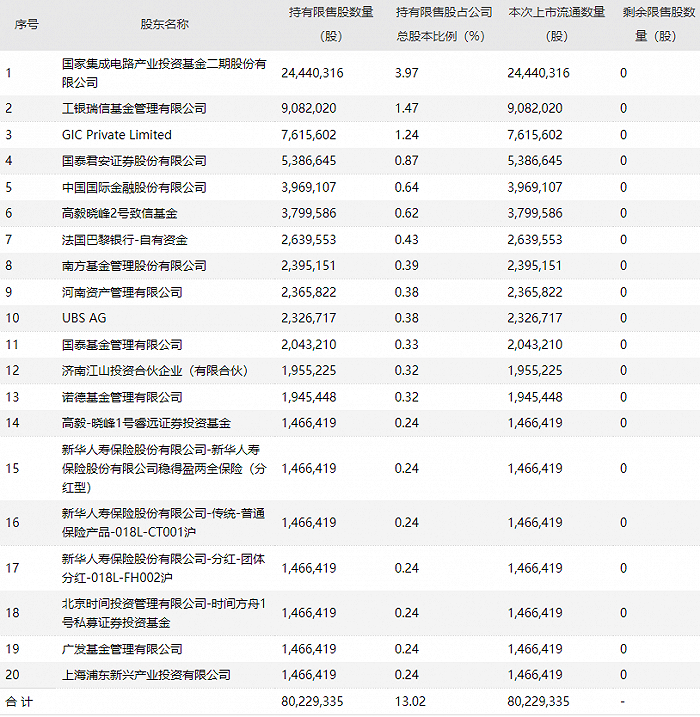Image resolution: width=700 pixels, height=717 pixels.
Task: Select 北京时间投资管理 时间方舟1号 name
Action: coord(164,613)
